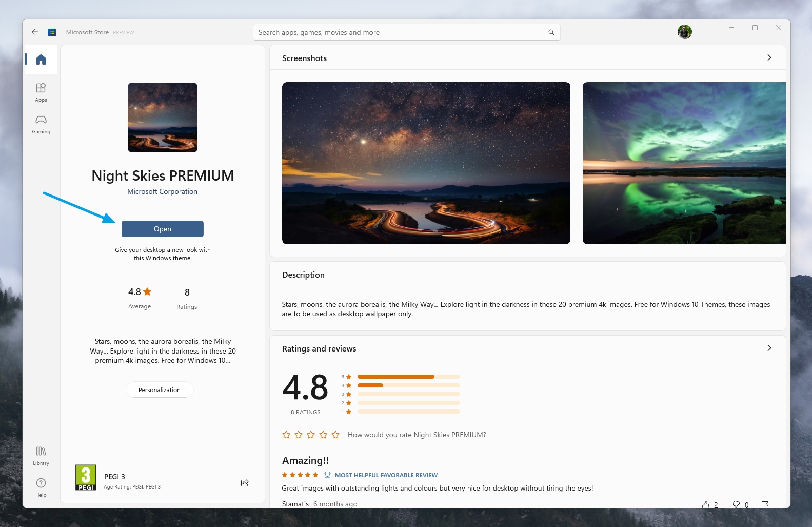Click the Amazing!! review title
This screenshot has width=812, height=527.
tap(305, 460)
